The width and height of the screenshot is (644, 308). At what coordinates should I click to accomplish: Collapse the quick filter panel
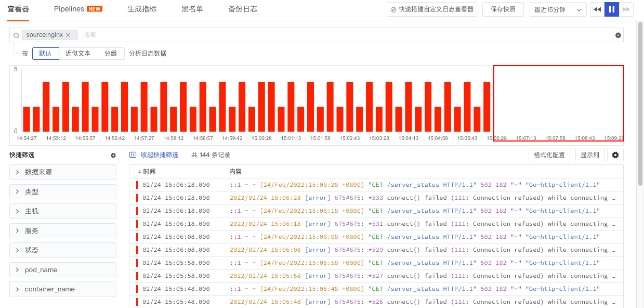154,155
